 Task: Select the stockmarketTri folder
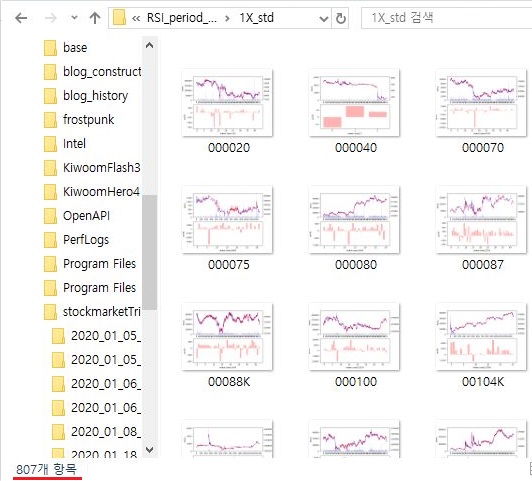(102, 312)
